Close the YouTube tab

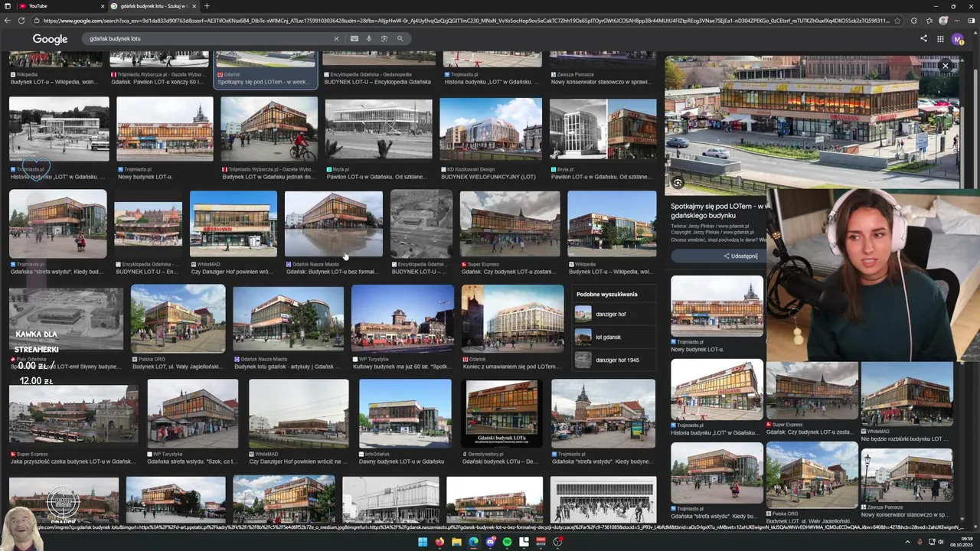(x=102, y=6)
